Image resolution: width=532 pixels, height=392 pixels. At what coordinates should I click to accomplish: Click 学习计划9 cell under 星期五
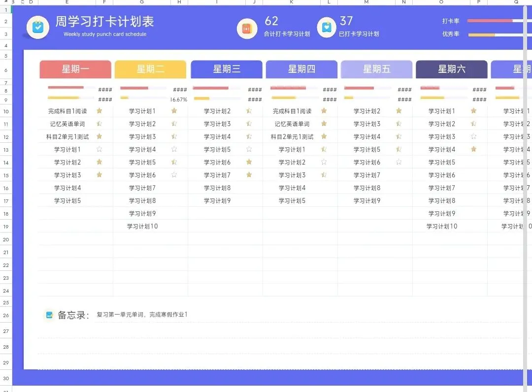(367, 201)
